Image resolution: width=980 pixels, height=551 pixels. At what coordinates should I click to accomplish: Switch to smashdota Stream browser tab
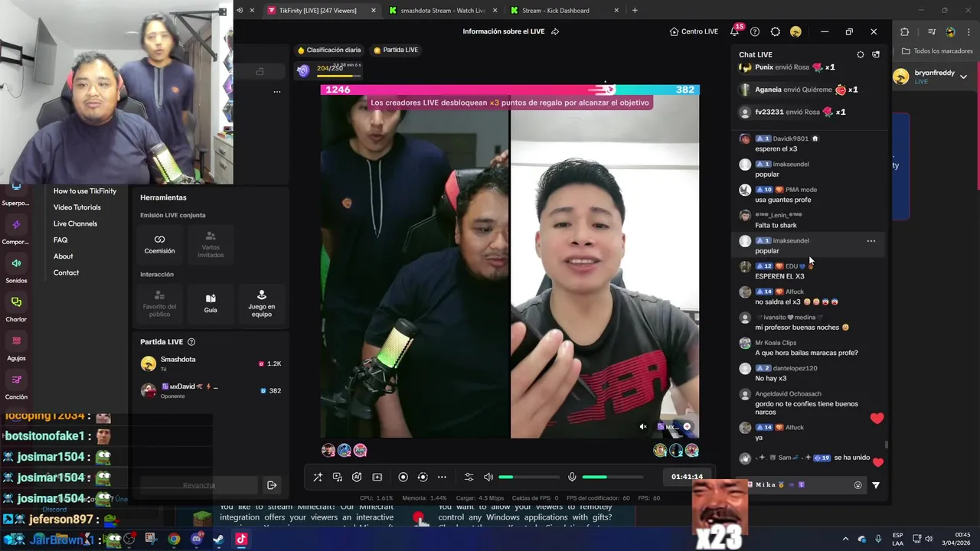point(443,11)
